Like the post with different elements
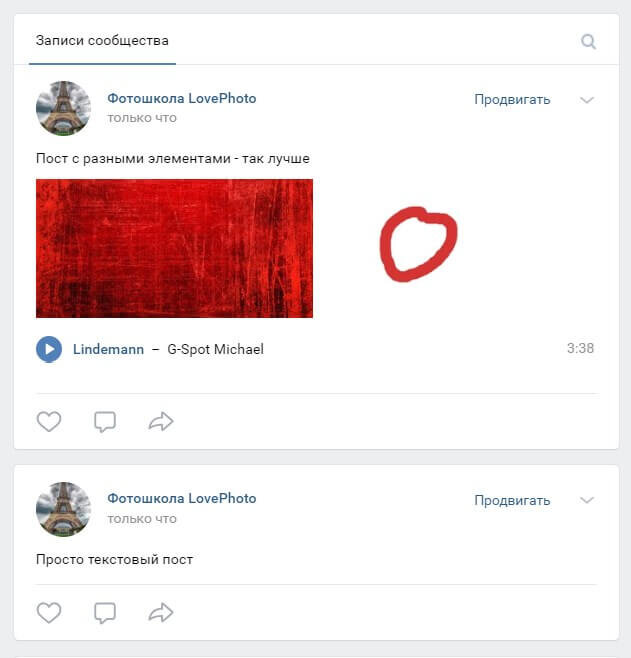The height and width of the screenshot is (658, 631). coord(49,421)
